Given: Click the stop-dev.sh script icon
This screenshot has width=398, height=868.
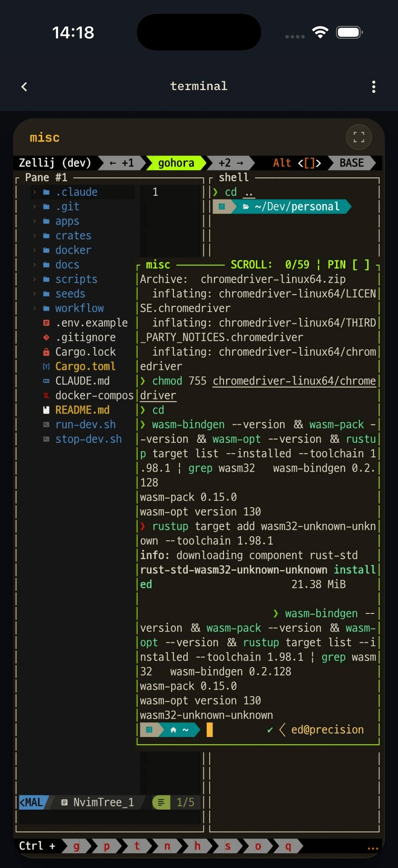Looking at the screenshot, I should pos(46,439).
